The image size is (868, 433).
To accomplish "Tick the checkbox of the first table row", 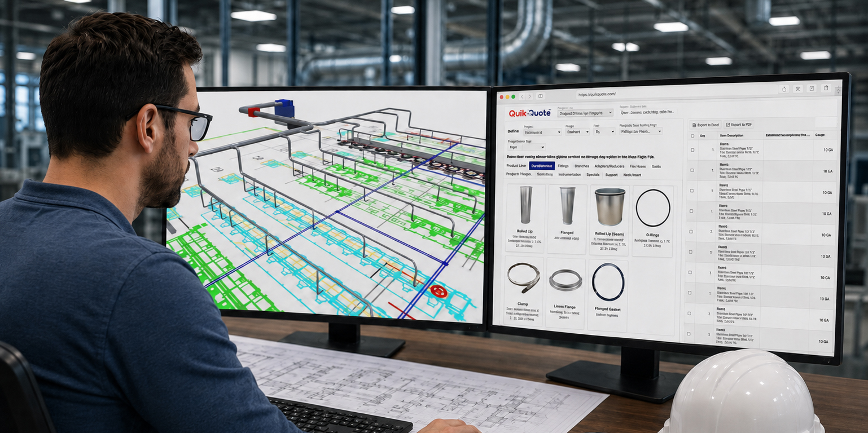I will coord(692,149).
